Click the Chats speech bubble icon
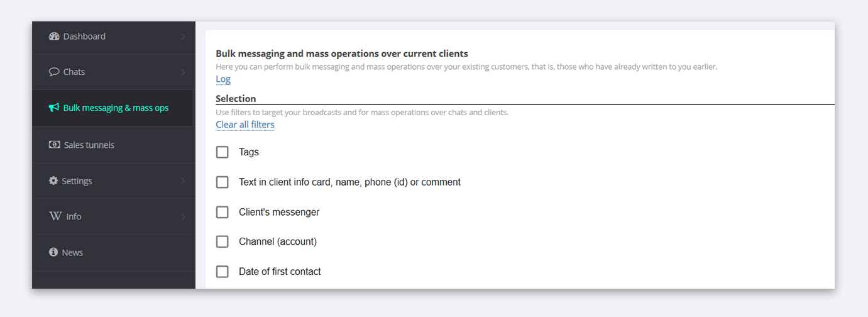 [x=54, y=72]
